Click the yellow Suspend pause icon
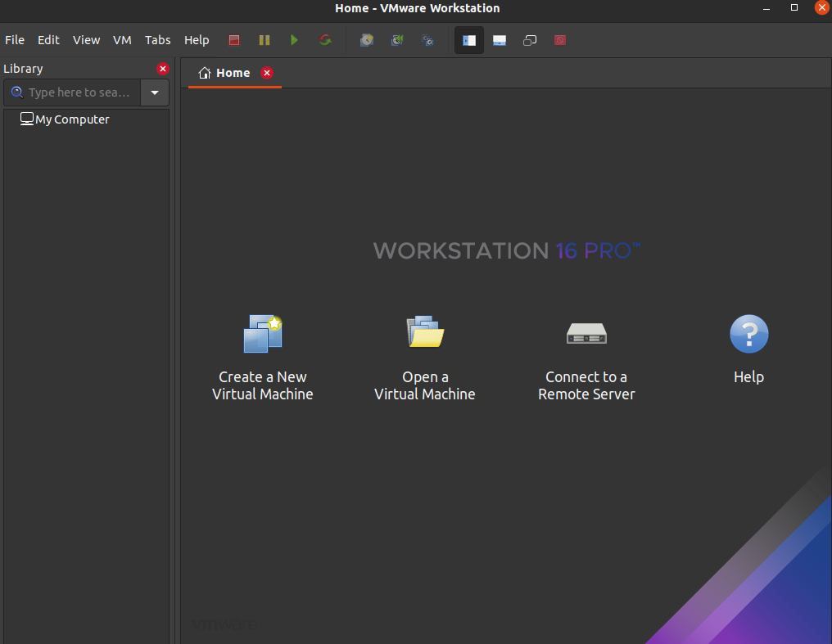The width and height of the screenshot is (832, 644). 265,40
